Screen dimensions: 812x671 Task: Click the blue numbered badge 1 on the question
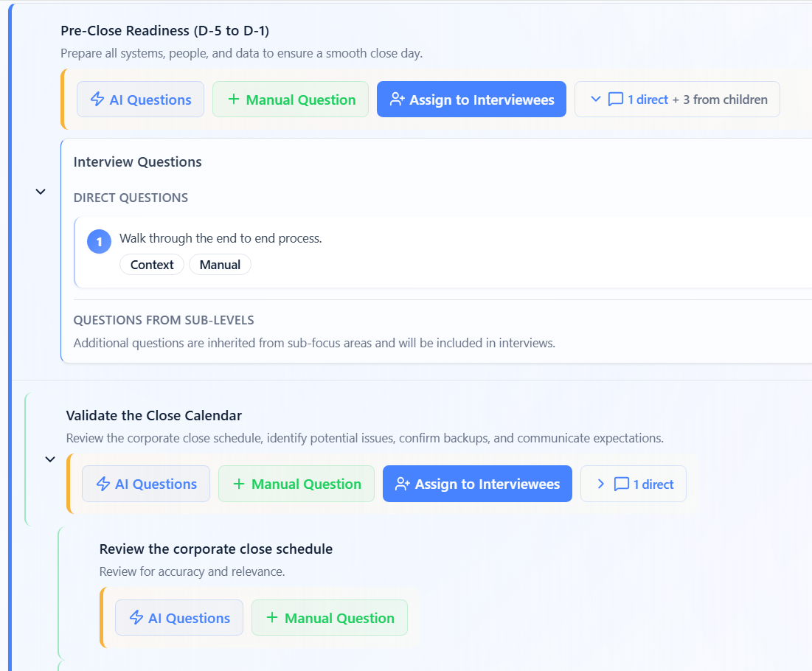point(99,241)
